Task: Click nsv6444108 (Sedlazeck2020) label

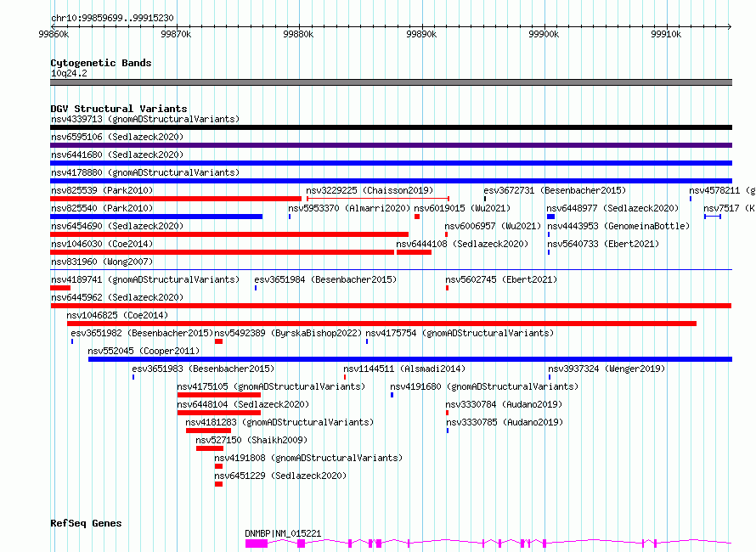Action: pyautogui.click(x=462, y=244)
